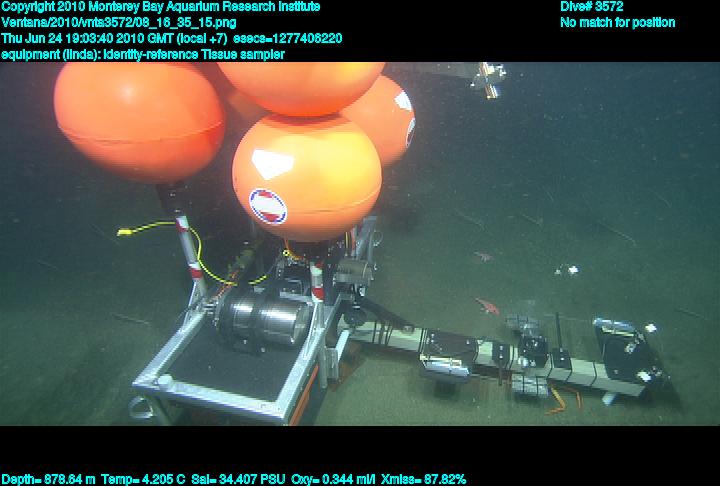Screen dimensions: 720x486
Task: Select the 'No match for position' text
Action: pyautogui.click(x=617, y=23)
